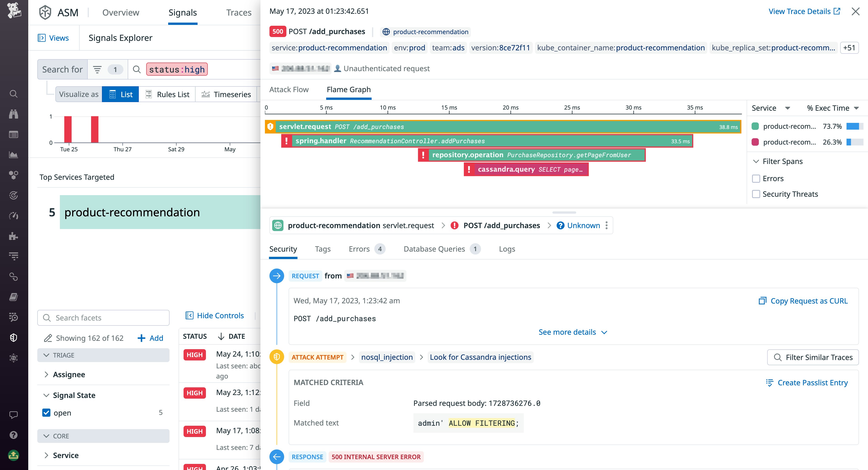Click the error icon on repository.operation span
868x470 pixels.
coord(423,155)
